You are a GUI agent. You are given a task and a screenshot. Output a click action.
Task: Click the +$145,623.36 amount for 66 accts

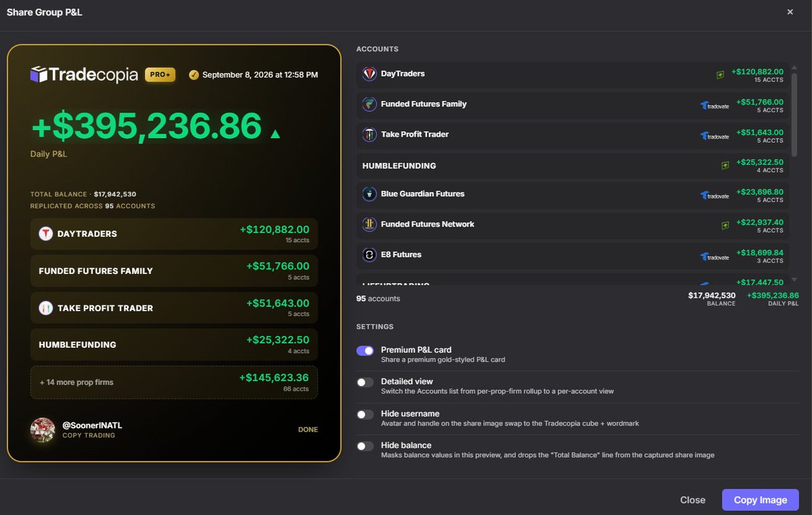274,378
